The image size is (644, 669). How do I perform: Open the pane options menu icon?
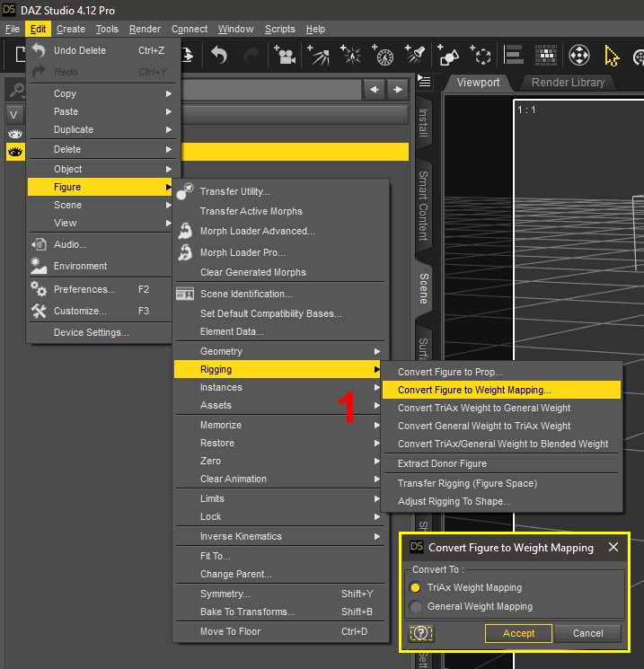point(424,81)
